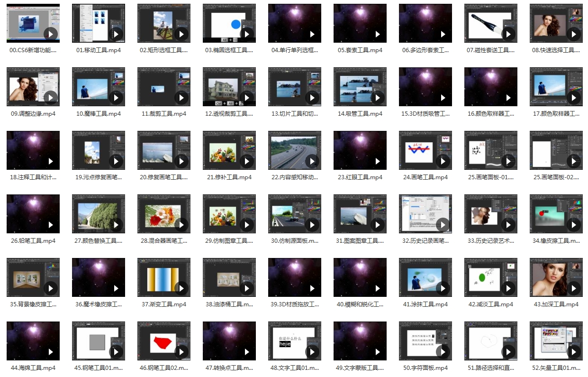Click play icon on 01.移动工具.mp4 thumbnail
The width and height of the screenshot is (588, 377).
tap(116, 34)
